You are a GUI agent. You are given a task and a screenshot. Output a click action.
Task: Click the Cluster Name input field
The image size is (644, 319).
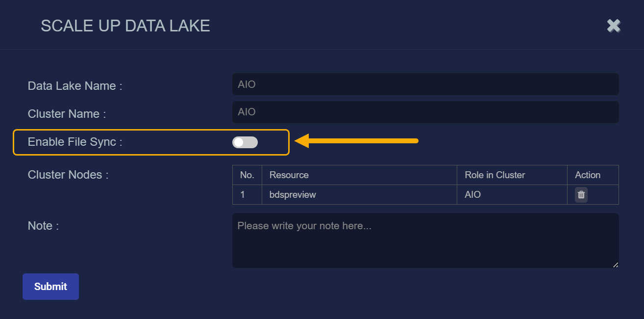click(x=425, y=112)
